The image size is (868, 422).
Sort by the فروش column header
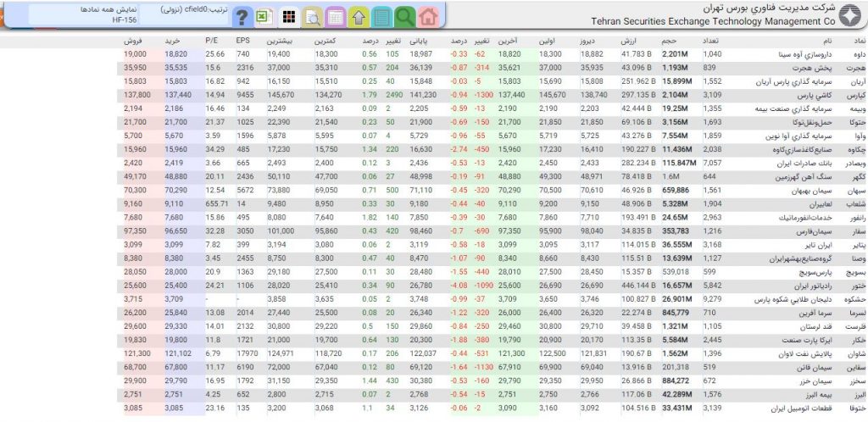coord(133,41)
